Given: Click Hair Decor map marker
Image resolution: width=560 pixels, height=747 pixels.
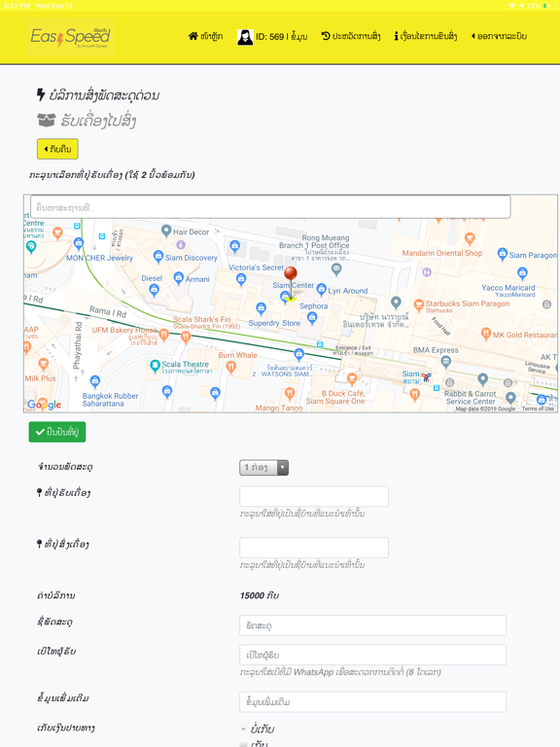Looking at the screenshot, I should [x=166, y=231].
